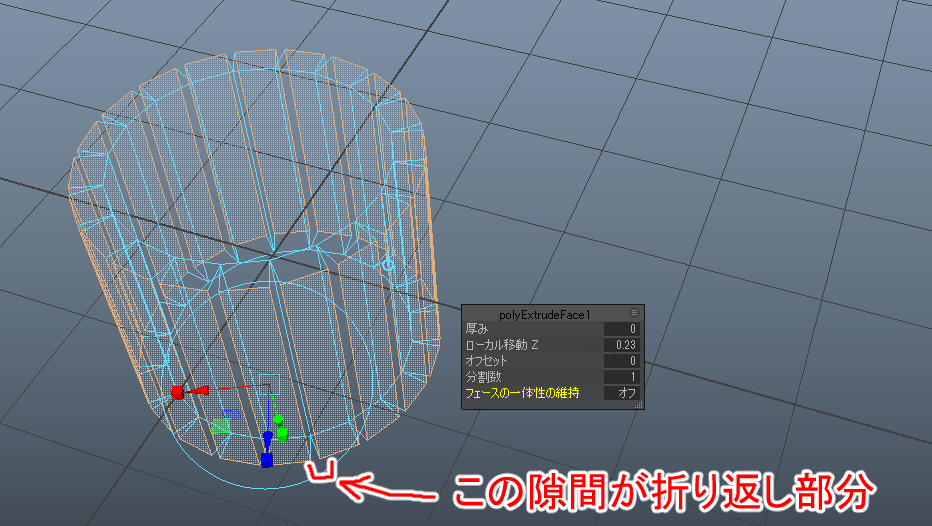This screenshot has width=932, height=526.
Task: Click the 分割数 attribute label
Action: (483, 377)
